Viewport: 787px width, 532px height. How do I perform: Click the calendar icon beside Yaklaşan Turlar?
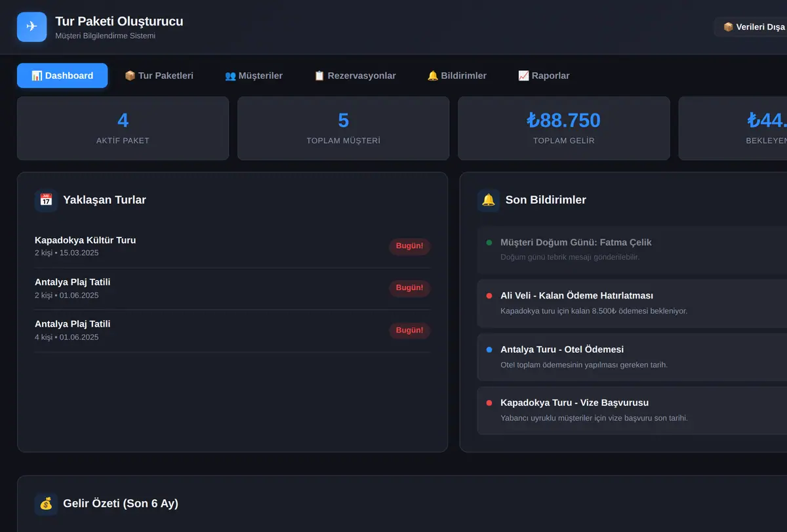(46, 200)
